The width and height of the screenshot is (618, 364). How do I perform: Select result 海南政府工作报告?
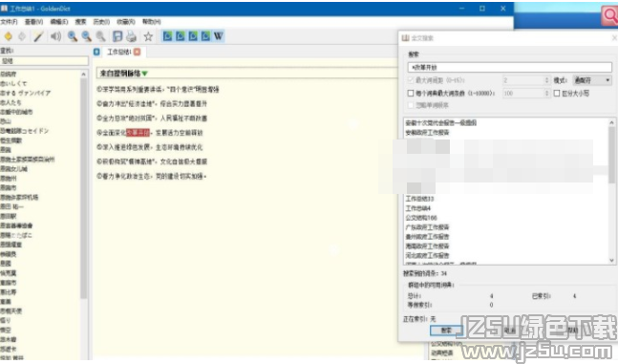click(x=427, y=246)
